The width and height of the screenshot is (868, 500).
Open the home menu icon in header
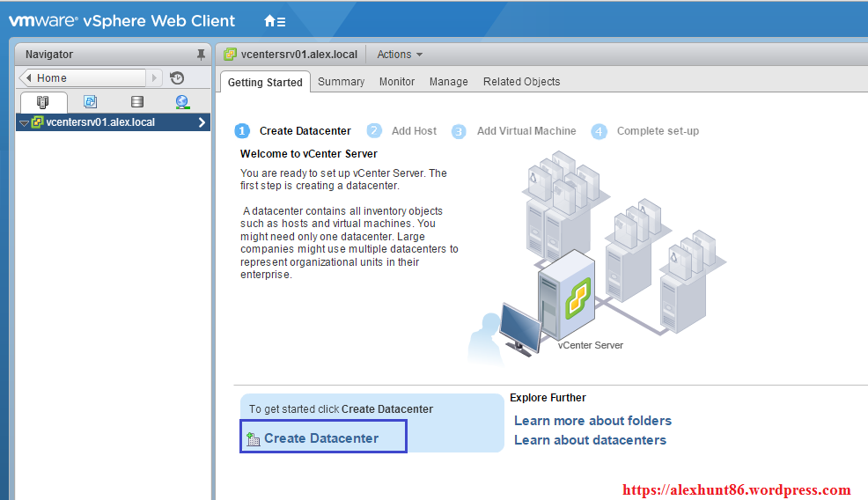[275, 22]
